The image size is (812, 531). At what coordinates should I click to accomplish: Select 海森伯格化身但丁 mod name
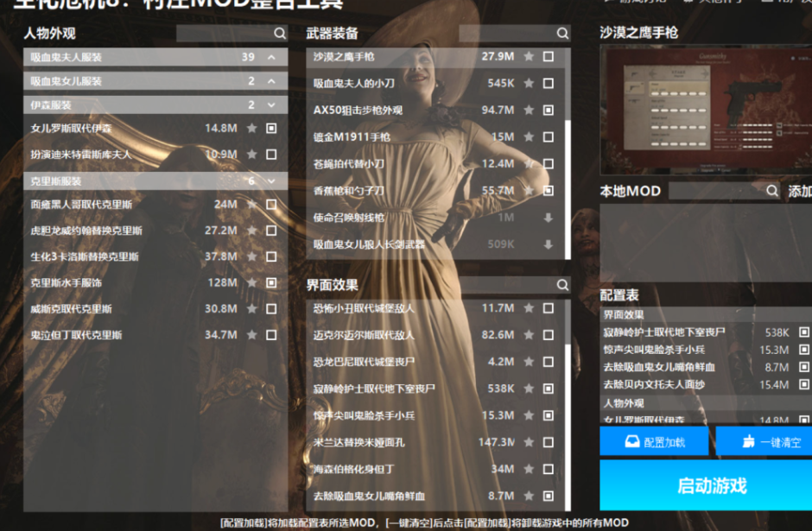click(353, 469)
